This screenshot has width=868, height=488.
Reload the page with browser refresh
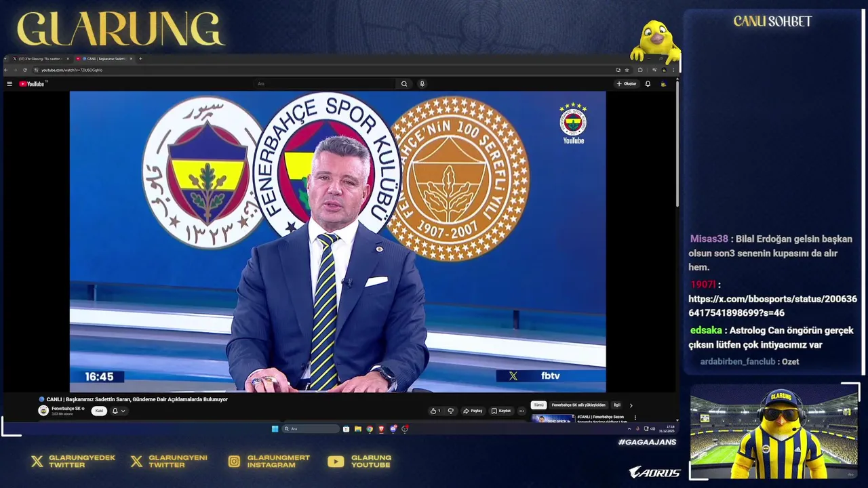[x=25, y=70]
